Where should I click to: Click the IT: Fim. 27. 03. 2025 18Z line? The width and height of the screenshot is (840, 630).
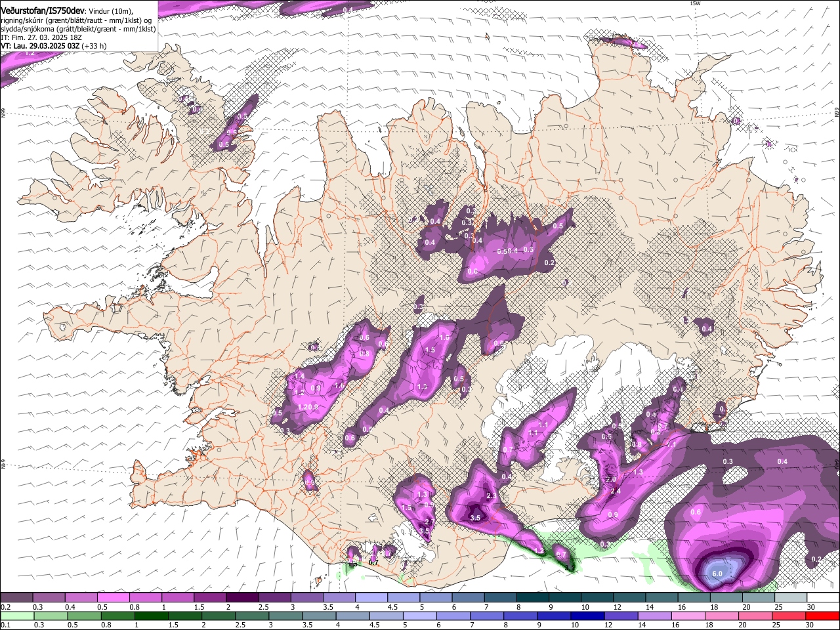[x=42, y=37]
